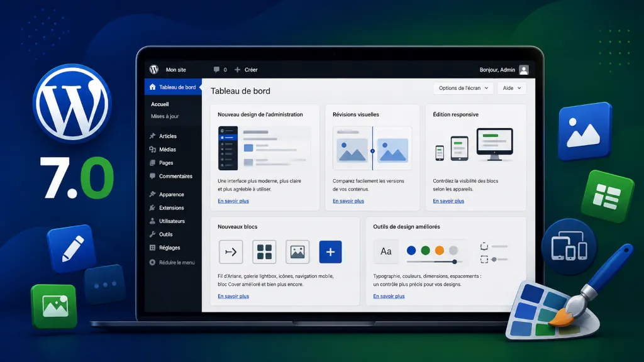
Task: Go to Accueil submenu item
Action: click(160, 104)
